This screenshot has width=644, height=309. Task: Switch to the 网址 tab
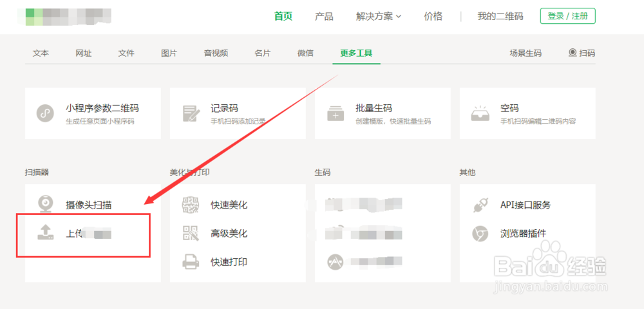click(84, 53)
